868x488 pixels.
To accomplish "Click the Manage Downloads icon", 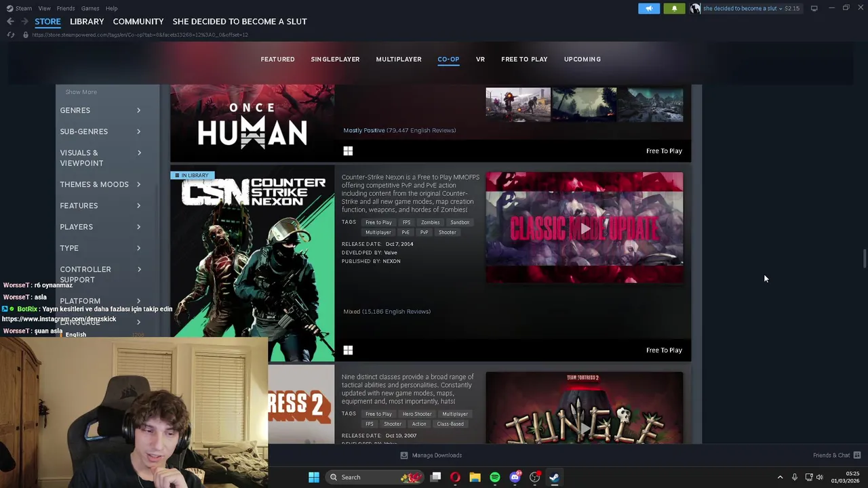I will (x=404, y=455).
